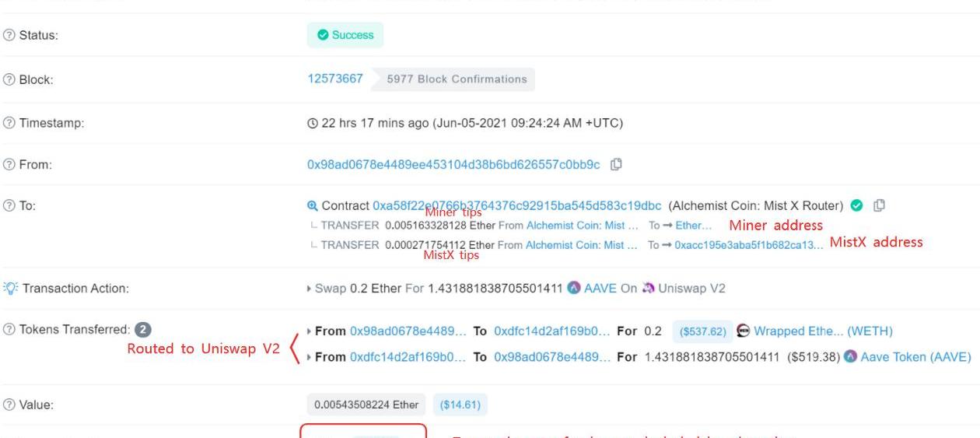This screenshot has height=438, width=980.
Task: Click the lightbulb icon by Transaction Action
Action: click(10, 288)
